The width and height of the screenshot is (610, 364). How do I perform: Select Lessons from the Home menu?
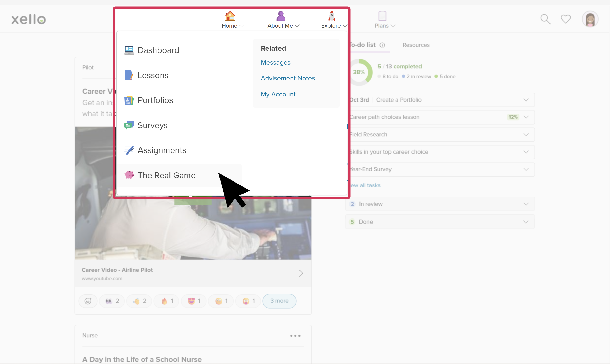pos(153,75)
